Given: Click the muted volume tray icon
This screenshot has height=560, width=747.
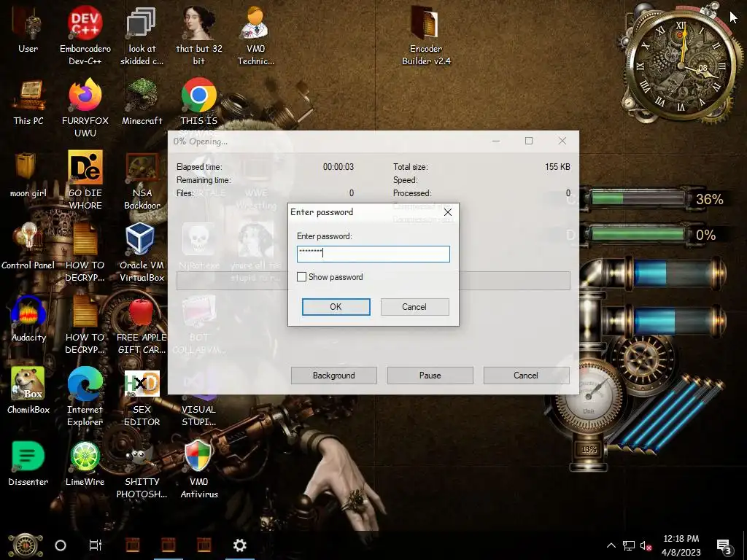Looking at the screenshot, I should pyautogui.click(x=646, y=545).
